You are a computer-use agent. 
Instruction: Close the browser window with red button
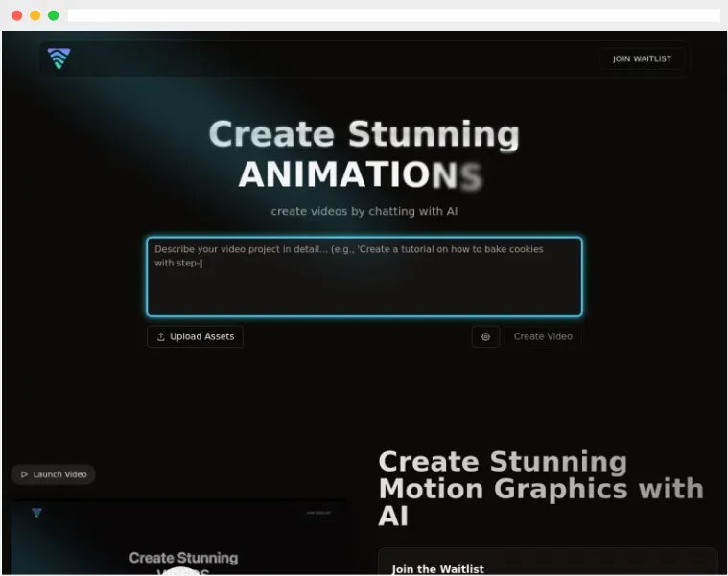point(16,15)
